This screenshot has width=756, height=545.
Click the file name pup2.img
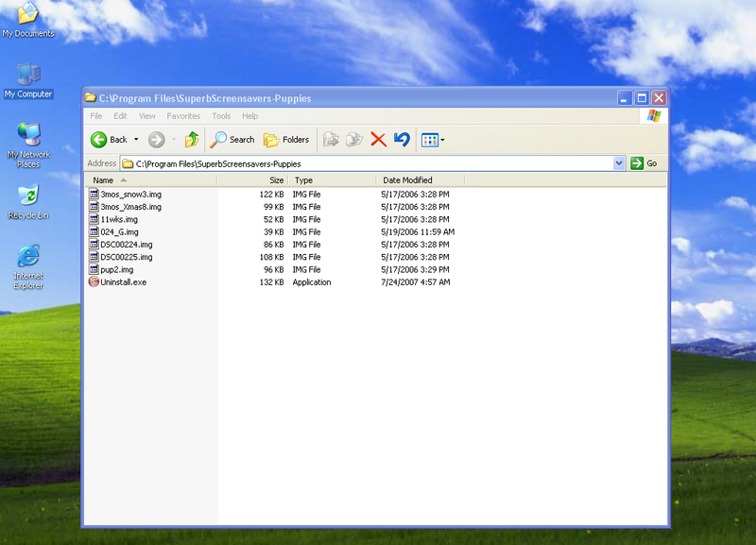tap(116, 269)
